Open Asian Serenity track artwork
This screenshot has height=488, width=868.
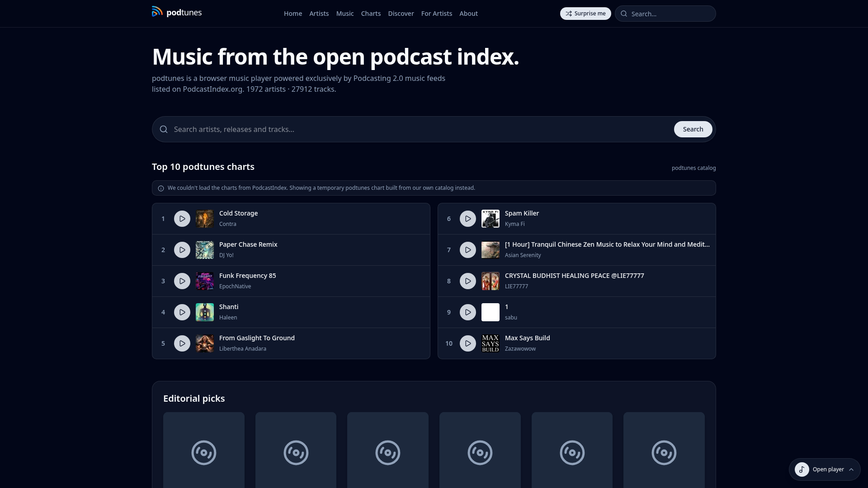point(491,250)
